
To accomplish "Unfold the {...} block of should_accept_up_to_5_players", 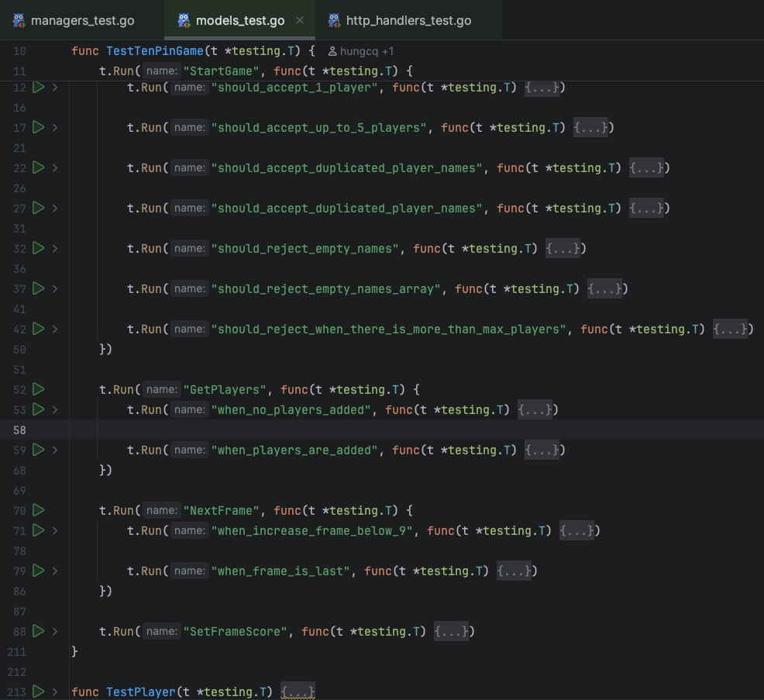I will (x=590, y=128).
